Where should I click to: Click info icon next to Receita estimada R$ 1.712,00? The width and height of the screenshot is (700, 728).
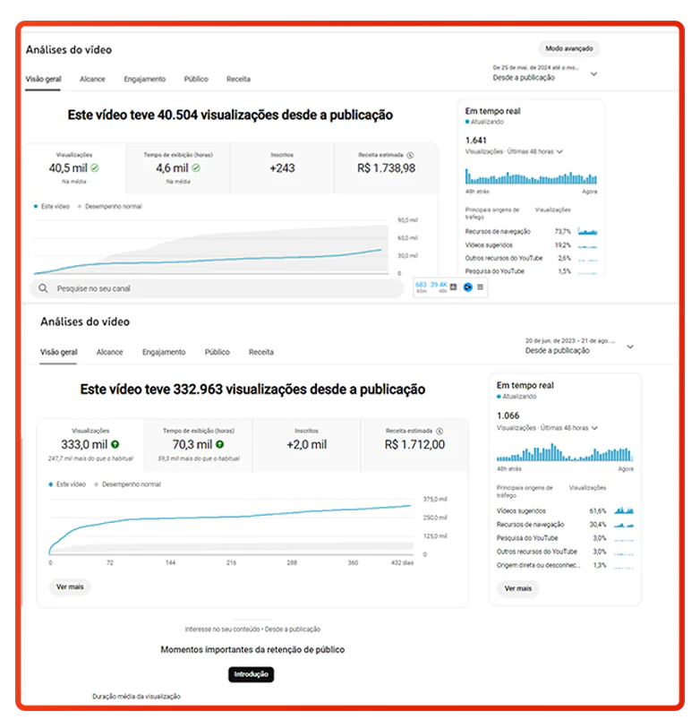coord(439,431)
